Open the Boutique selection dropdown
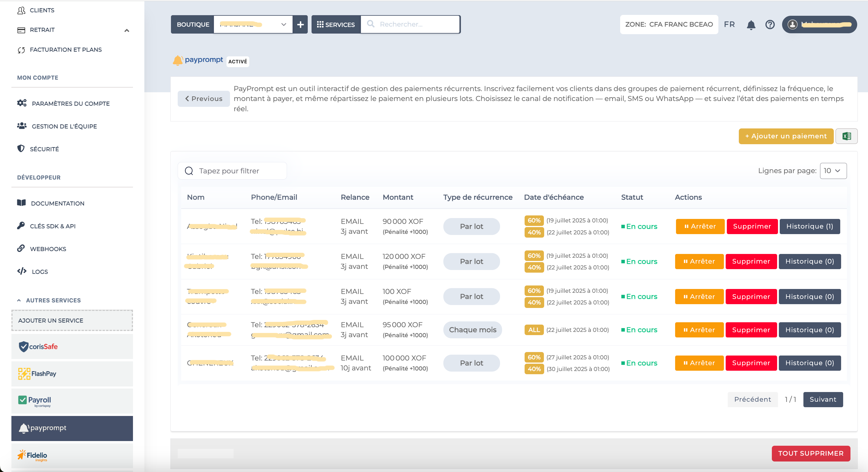The width and height of the screenshot is (868, 472). pos(253,25)
